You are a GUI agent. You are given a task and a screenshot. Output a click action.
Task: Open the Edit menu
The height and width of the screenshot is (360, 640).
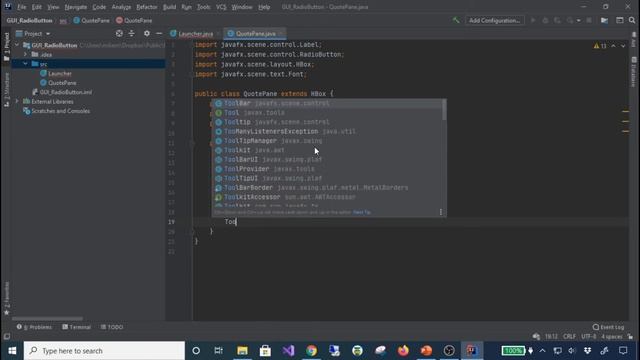[x=37, y=7]
